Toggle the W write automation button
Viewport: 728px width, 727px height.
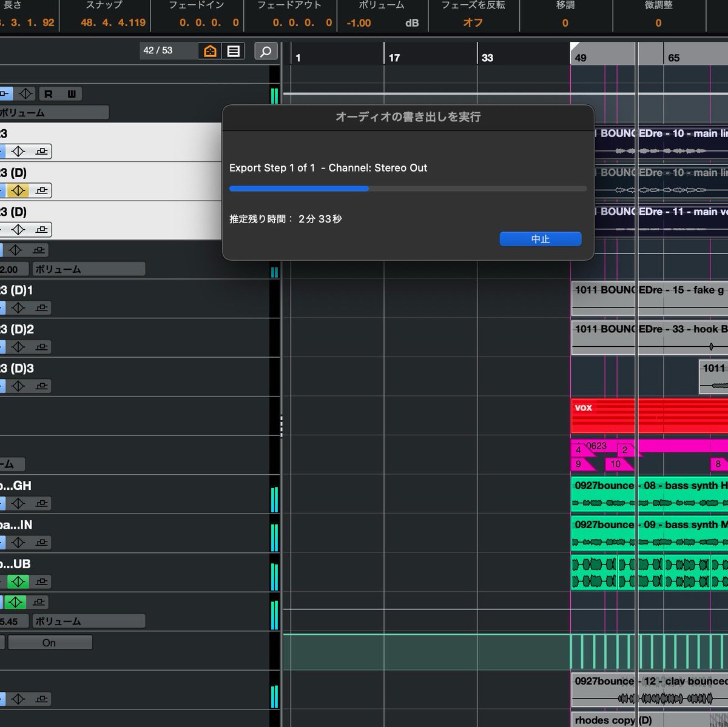(71, 94)
